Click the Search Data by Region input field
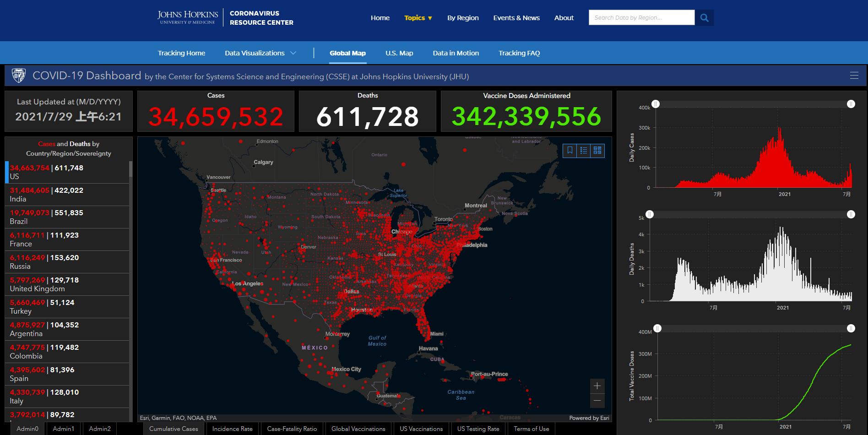The image size is (868, 435). point(641,18)
